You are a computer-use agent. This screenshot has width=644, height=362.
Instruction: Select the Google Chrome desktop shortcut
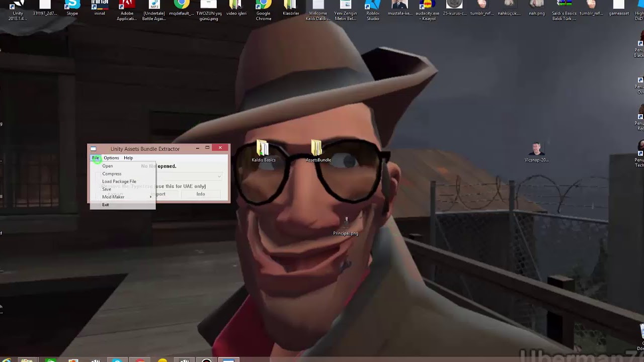click(x=263, y=10)
